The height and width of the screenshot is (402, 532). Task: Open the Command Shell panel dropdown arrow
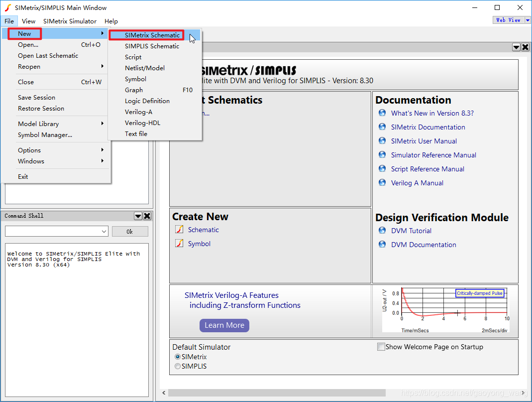(138, 216)
